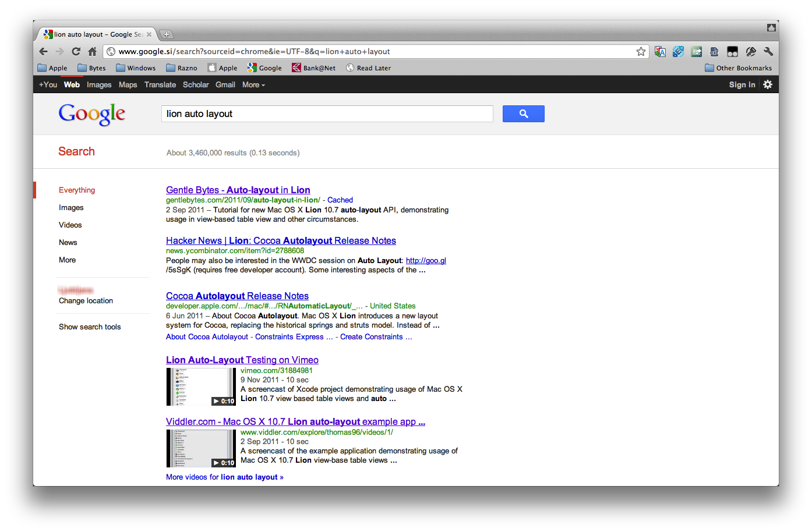Show search tools in sidebar
812x532 pixels.
click(90, 327)
